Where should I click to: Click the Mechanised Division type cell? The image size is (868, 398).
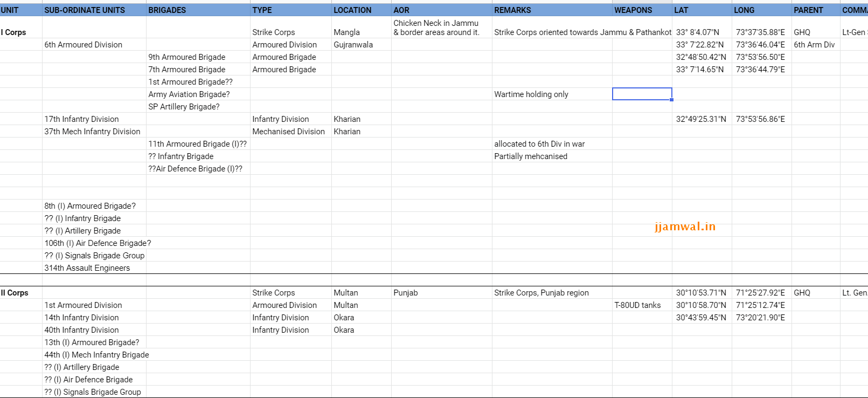(291, 132)
